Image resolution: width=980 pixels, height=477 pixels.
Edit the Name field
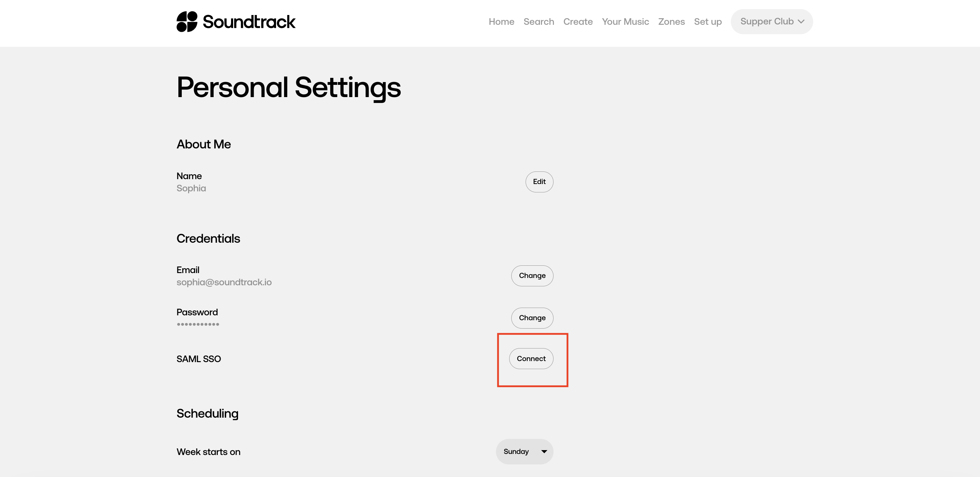click(x=539, y=182)
